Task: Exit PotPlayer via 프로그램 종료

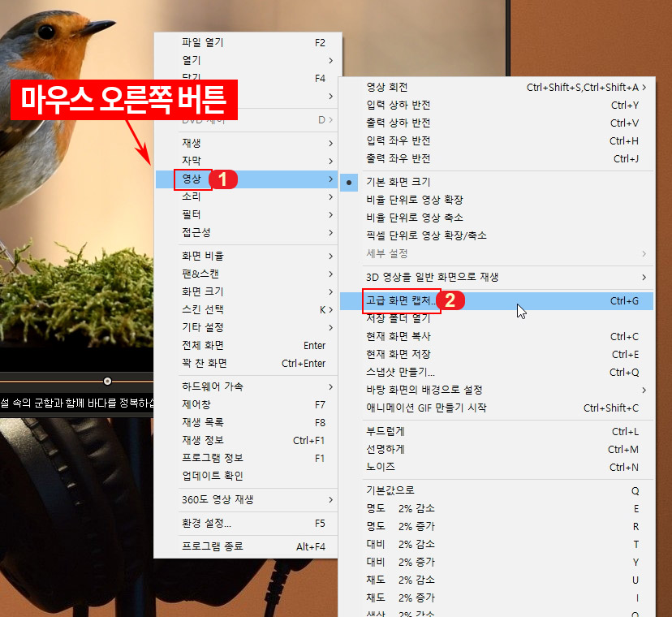Action: [205, 546]
